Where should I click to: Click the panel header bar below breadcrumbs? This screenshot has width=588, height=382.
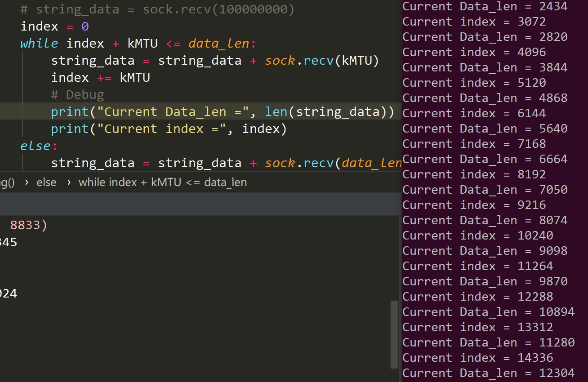198,204
